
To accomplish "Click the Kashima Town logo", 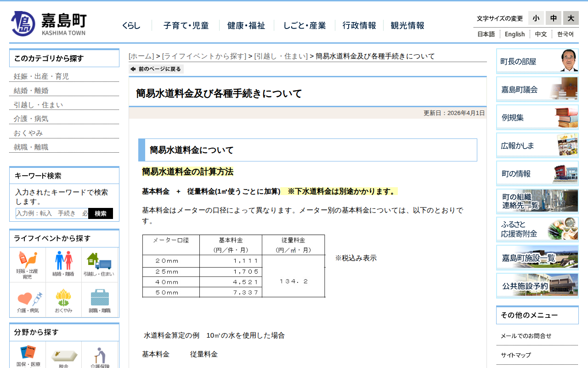I will coord(48,23).
